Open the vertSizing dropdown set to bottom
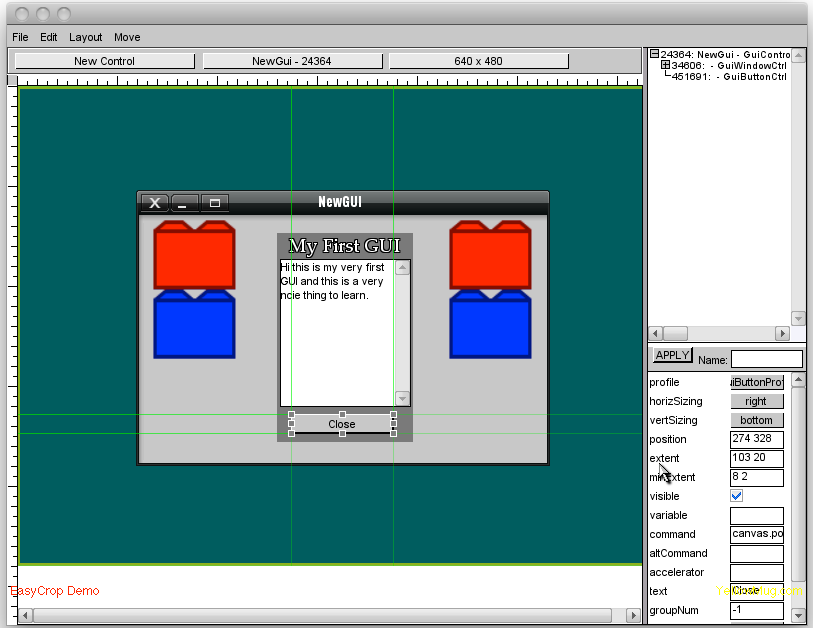This screenshot has height=628, width=813. (756, 420)
